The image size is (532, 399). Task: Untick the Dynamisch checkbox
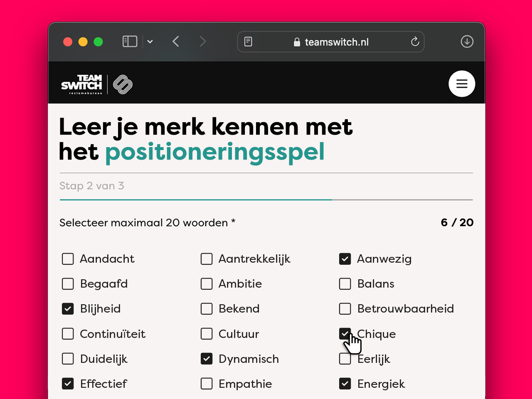207,359
